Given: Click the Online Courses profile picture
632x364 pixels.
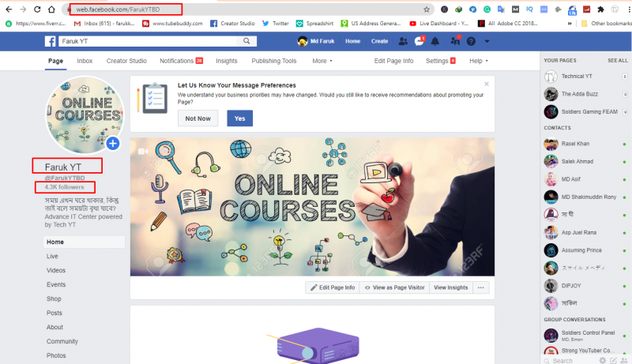Looking at the screenshot, I should click(x=85, y=115).
